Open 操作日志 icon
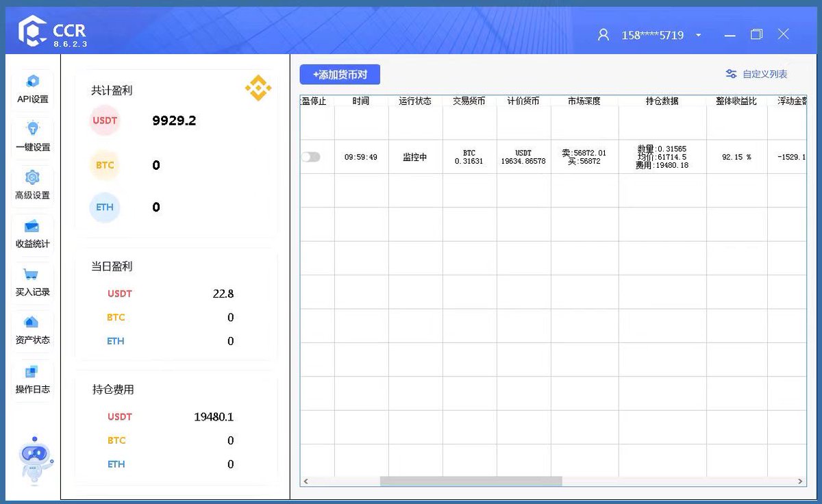The height and width of the screenshot is (504, 822). (x=32, y=372)
